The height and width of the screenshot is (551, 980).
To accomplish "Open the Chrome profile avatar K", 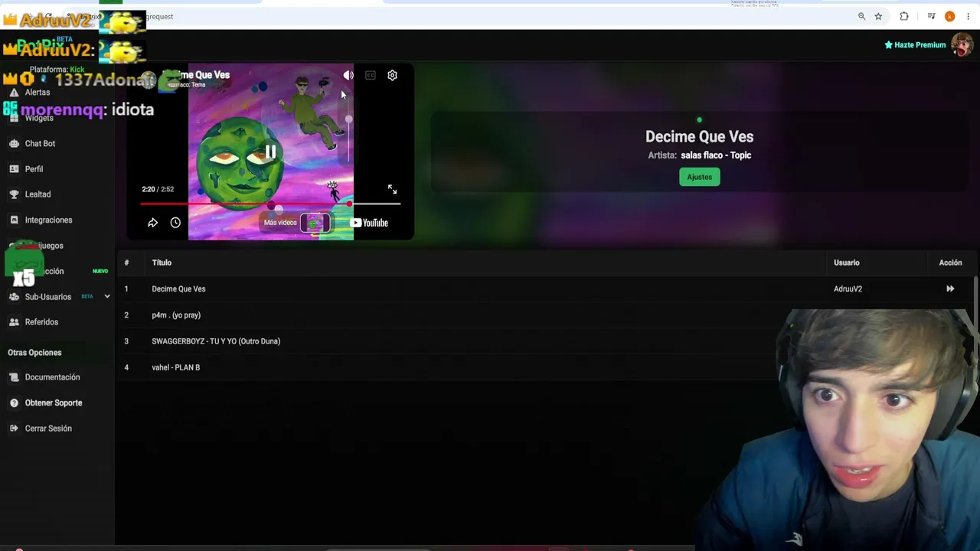I will tap(949, 16).
